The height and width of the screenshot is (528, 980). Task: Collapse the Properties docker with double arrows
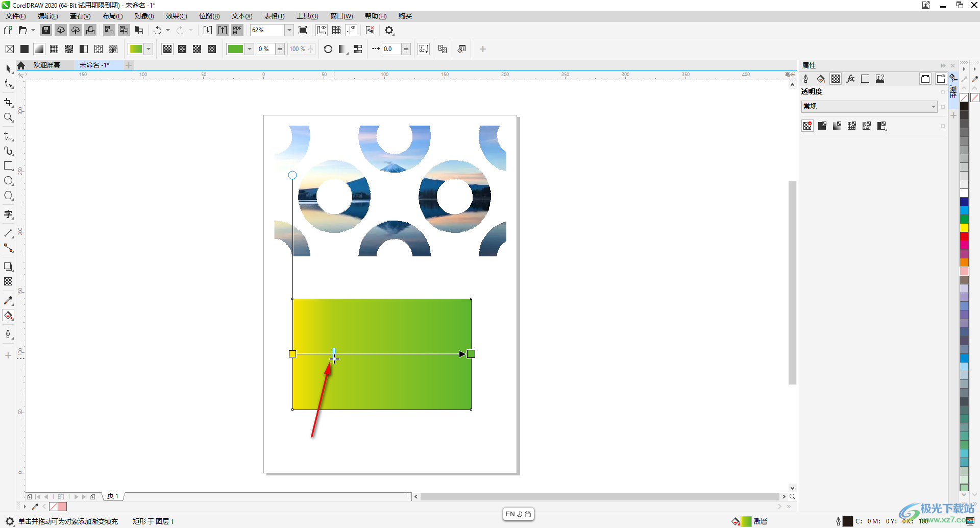coord(943,65)
